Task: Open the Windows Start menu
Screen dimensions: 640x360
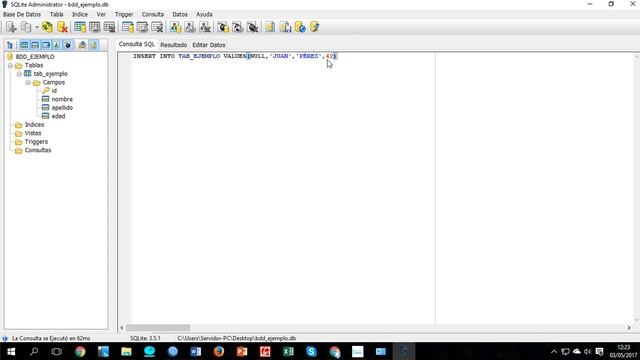Action: point(11,351)
